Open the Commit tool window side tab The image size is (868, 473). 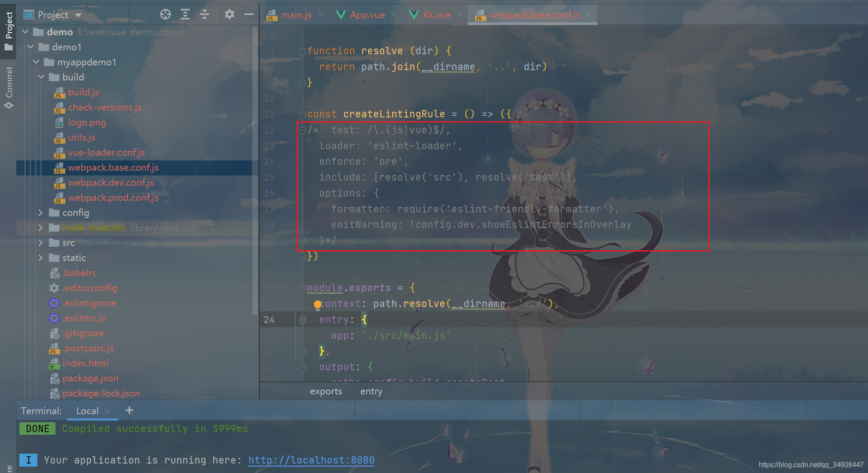point(9,87)
